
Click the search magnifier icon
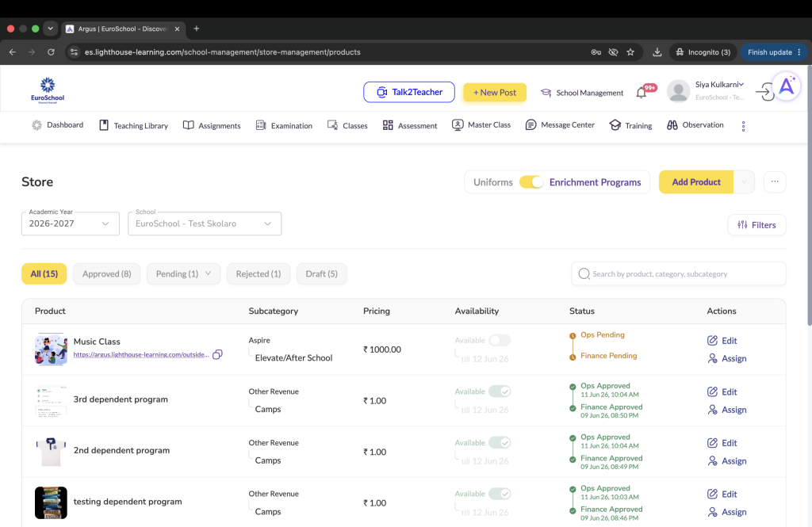pyautogui.click(x=584, y=274)
